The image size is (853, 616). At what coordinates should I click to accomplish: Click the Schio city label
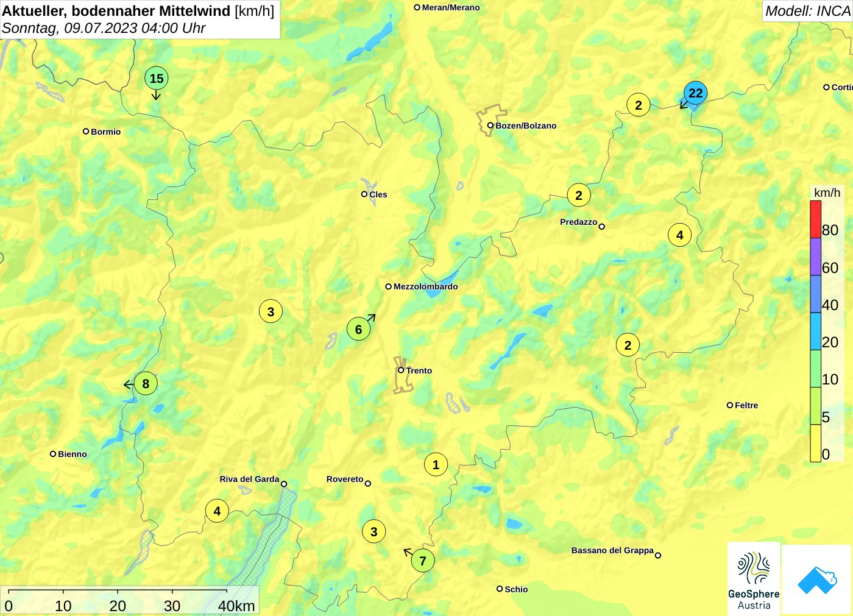click(x=516, y=589)
